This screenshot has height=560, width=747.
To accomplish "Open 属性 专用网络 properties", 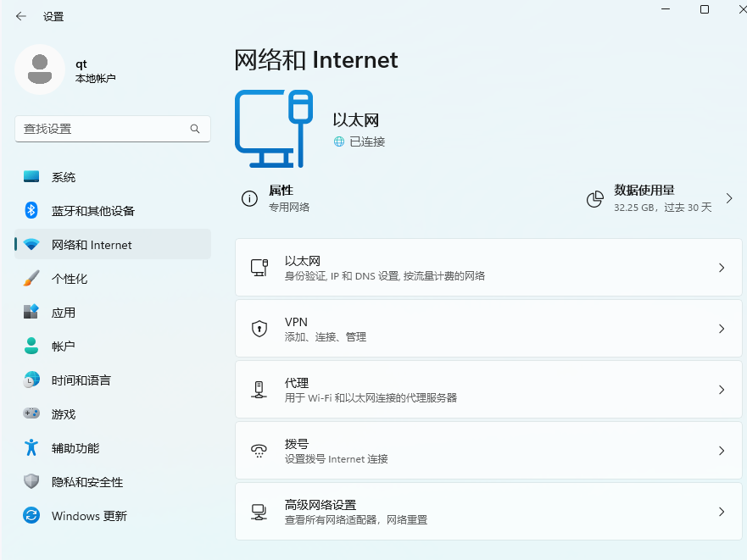I will [276, 198].
